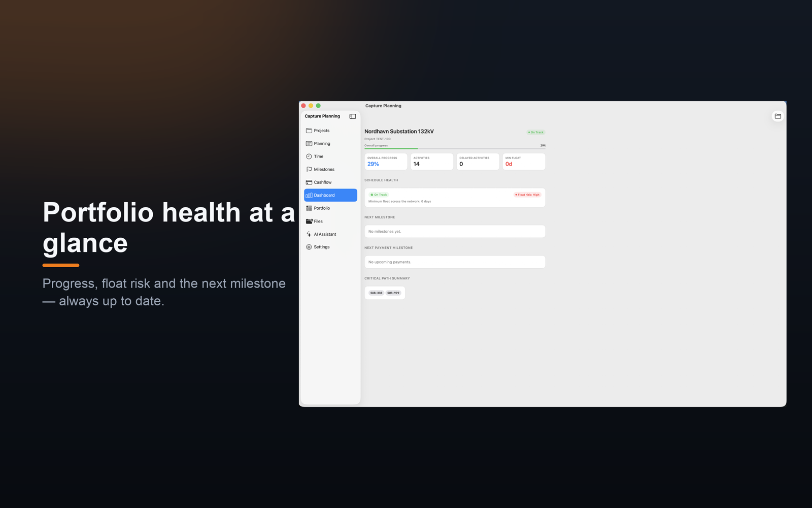The image size is (812, 508).
Task: Click the Critical Path Summary heading
Action: [x=387, y=278]
